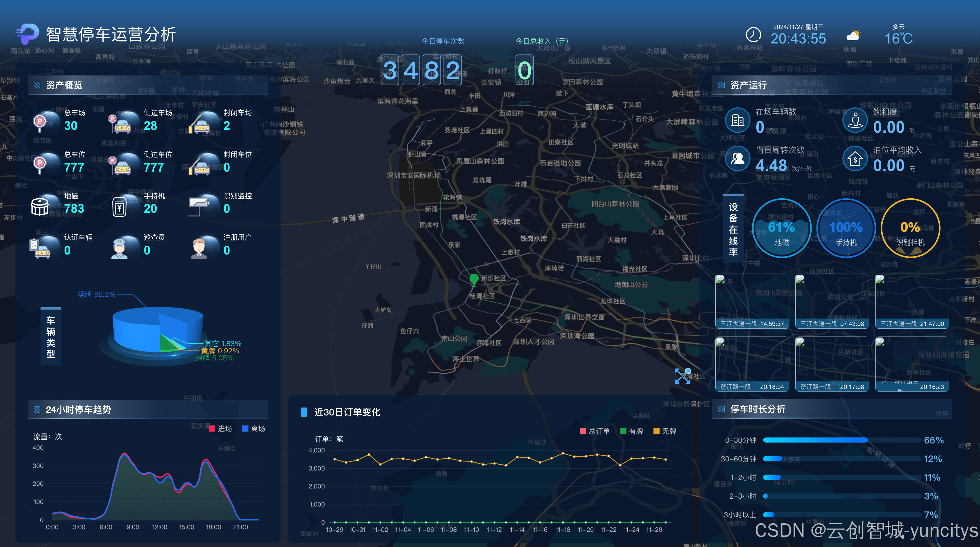Click the 泊位平均收入 house-dollar icon

pos(855,159)
